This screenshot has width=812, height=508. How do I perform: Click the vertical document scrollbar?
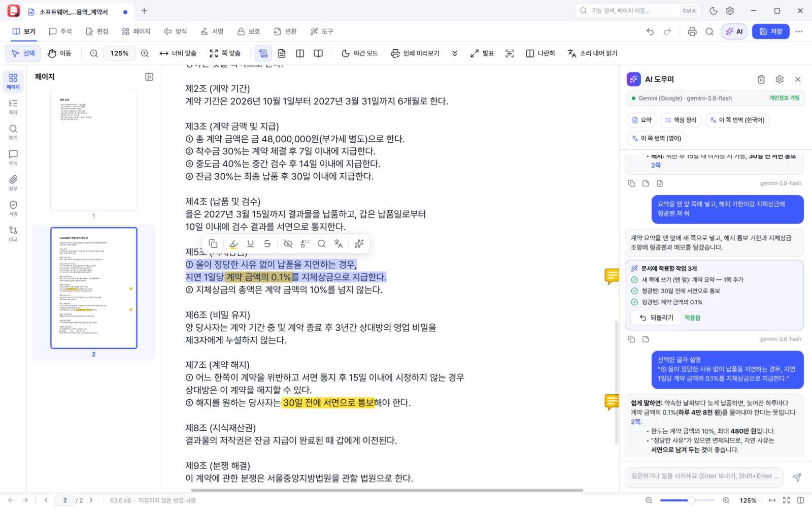(617, 383)
